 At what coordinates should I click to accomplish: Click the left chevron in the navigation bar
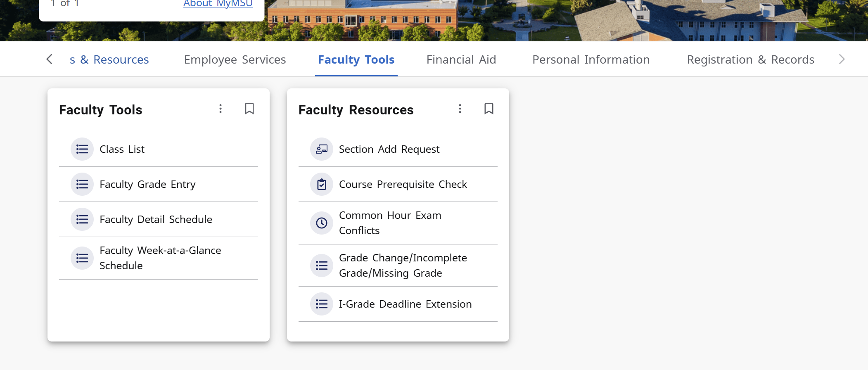(49, 59)
